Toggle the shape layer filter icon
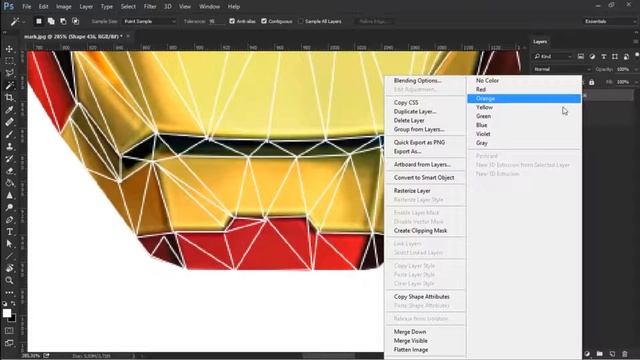Screen dimensions: 640x360 click(615, 56)
